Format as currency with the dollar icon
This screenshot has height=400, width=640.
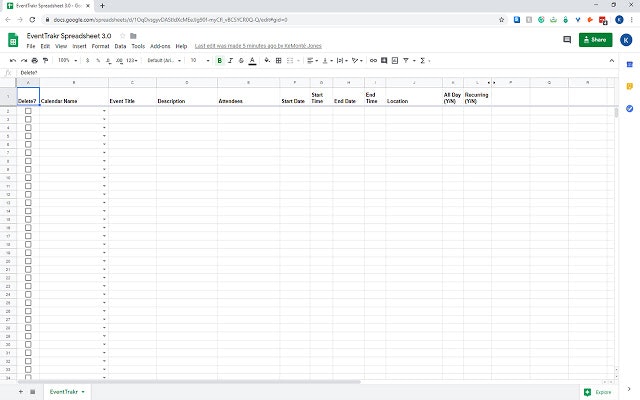point(87,60)
